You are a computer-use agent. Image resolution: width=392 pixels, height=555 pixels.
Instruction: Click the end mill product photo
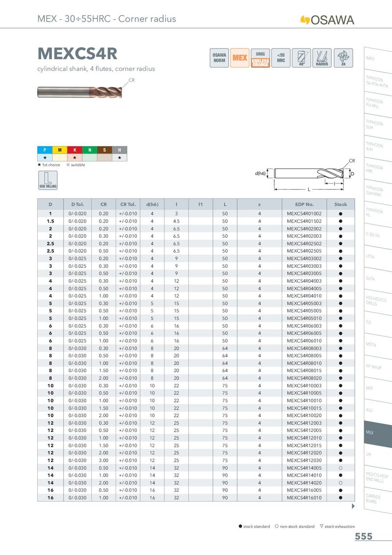pyautogui.click(x=80, y=92)
